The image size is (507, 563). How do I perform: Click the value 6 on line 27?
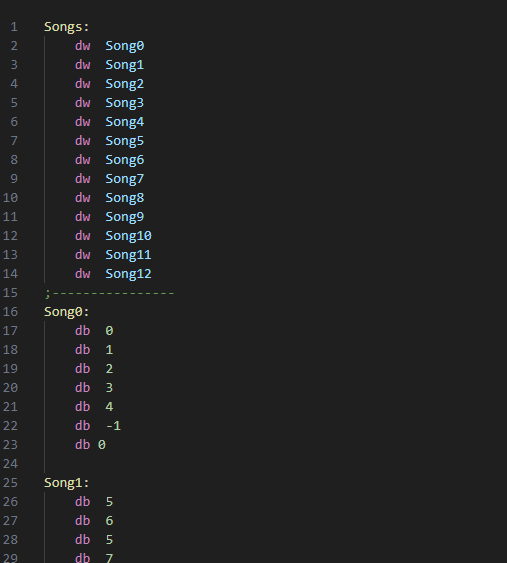coord(110,521)
